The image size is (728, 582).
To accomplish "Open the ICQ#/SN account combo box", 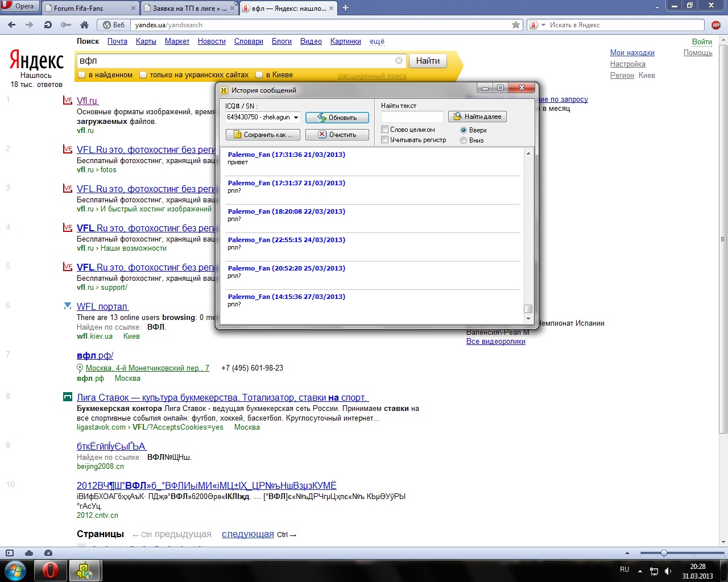I will tap(263, 117).
